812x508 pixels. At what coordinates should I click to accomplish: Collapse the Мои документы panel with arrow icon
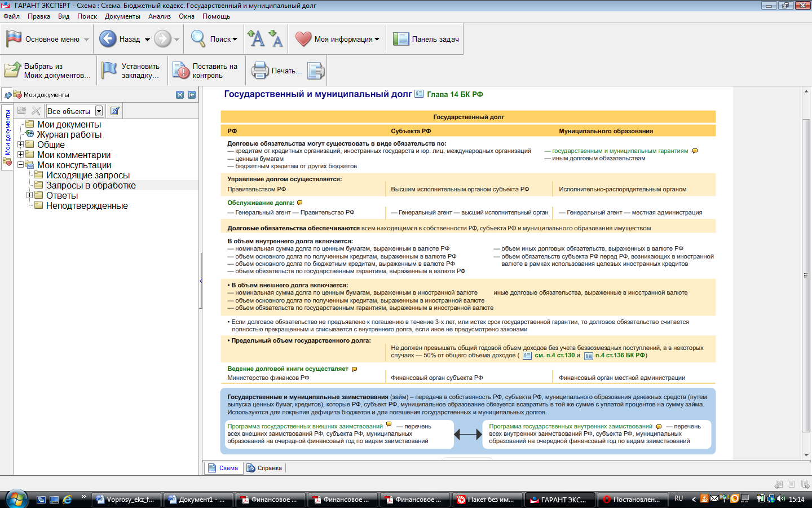[192, 95]
